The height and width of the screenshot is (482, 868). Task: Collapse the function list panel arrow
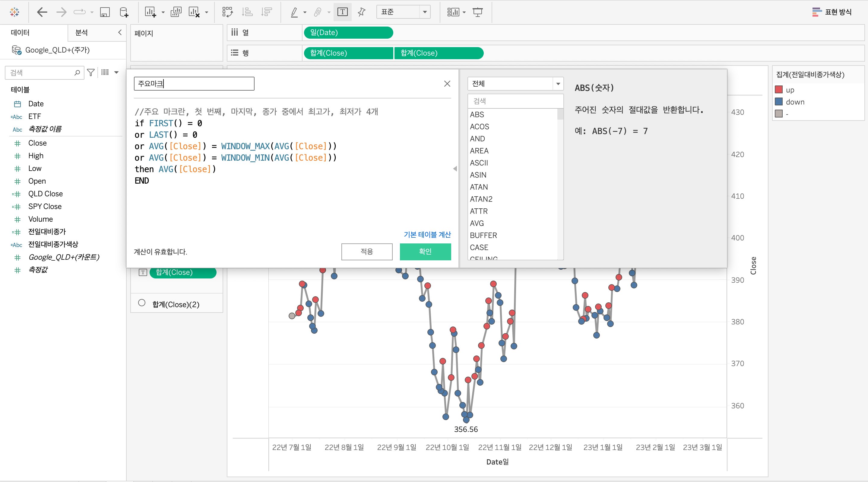tap(455, 169)
